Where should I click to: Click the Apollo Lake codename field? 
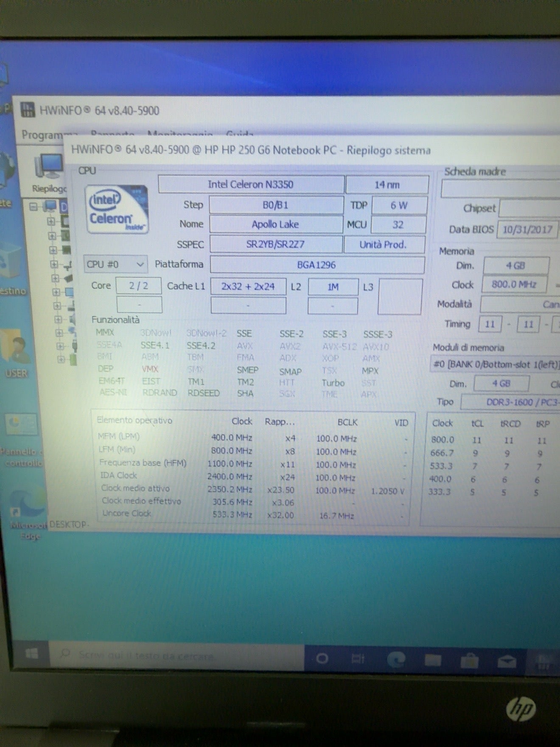276,224
